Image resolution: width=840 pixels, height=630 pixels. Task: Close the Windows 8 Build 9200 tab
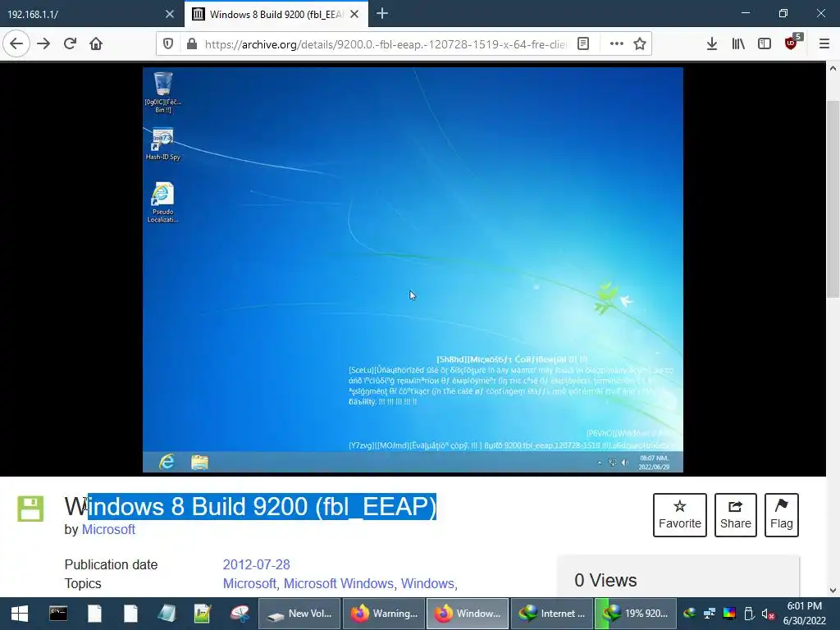[x=354, y=15]
